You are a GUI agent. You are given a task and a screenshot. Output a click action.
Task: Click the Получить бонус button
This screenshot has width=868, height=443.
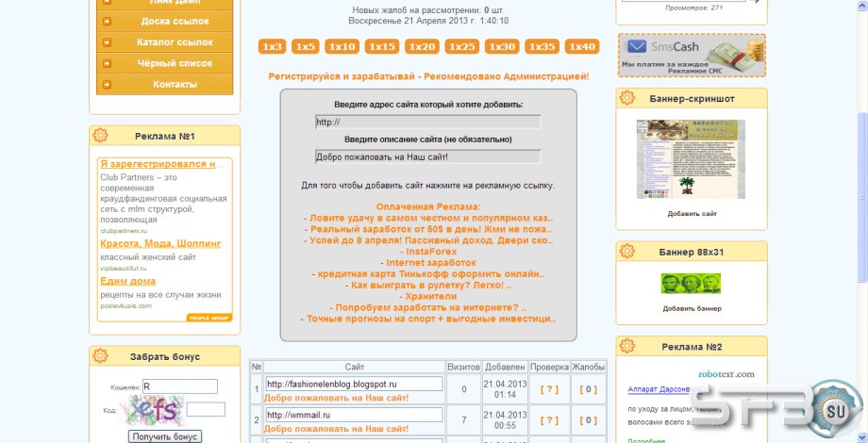pyautogui.click(x=165, y=436)
